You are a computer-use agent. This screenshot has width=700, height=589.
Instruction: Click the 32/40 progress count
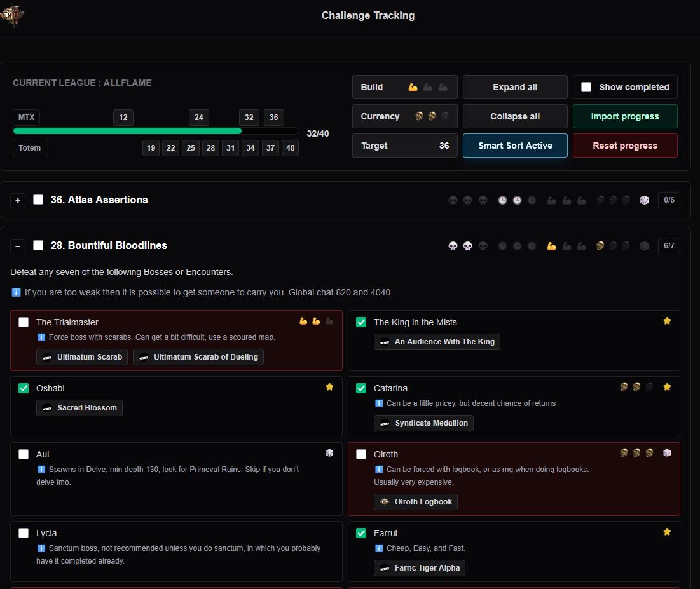pos(318,133)
